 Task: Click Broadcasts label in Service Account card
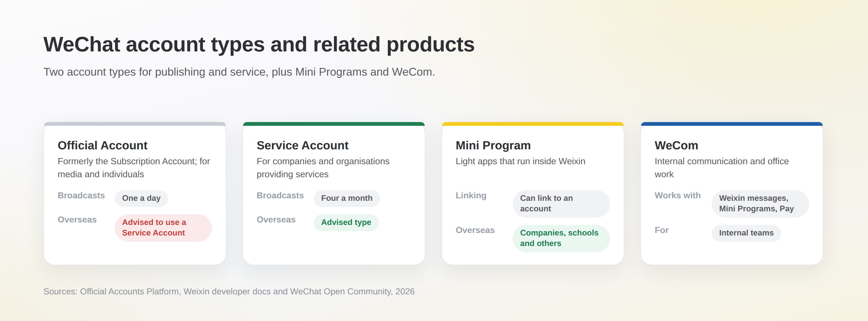pyautogui.click(x=280, y=196)
